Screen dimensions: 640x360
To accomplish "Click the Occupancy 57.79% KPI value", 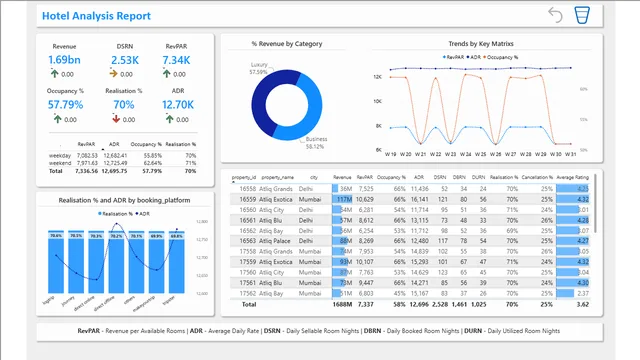I will pyautogui.click(x=65, y=105).
